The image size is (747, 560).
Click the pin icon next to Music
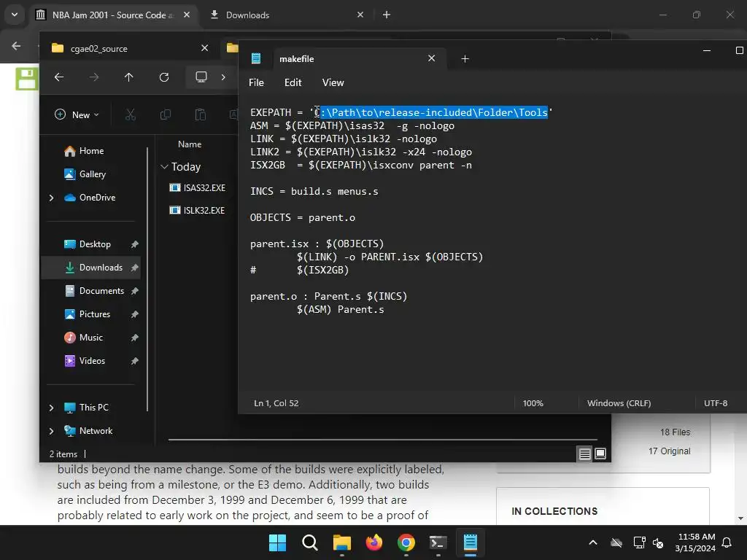pos(135,338)
